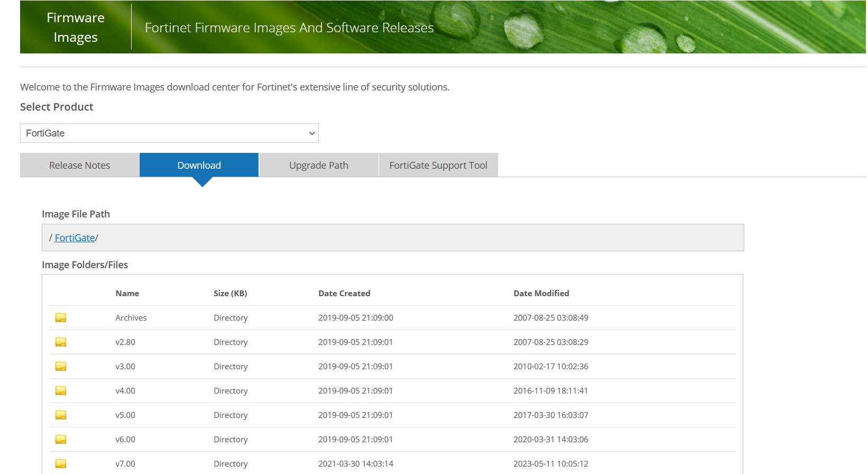The height and width of the screenshot is (474, 868).
Task: Click the Image Folders/Files label
Action: pyautogui.click(x=85, y=265)
